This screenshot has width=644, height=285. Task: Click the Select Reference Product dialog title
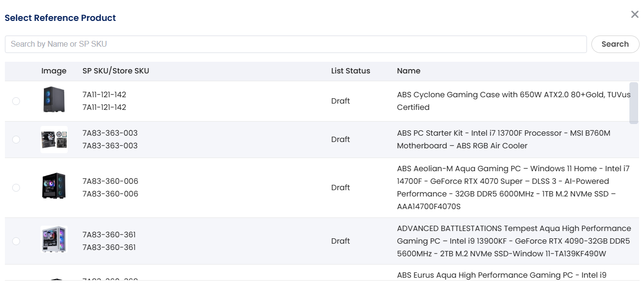(60, 18)
